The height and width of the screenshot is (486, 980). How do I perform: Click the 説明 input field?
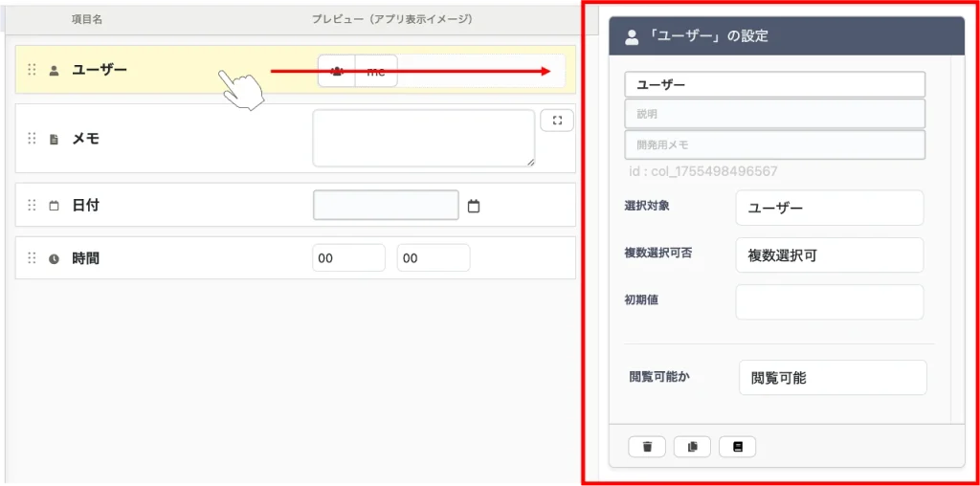coord(774,114)
